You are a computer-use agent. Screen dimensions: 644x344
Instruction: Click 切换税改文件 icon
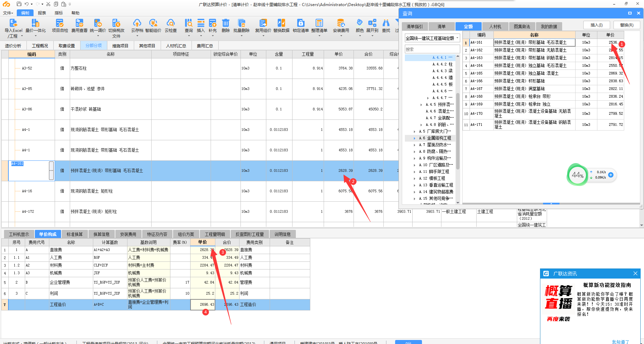116,23
